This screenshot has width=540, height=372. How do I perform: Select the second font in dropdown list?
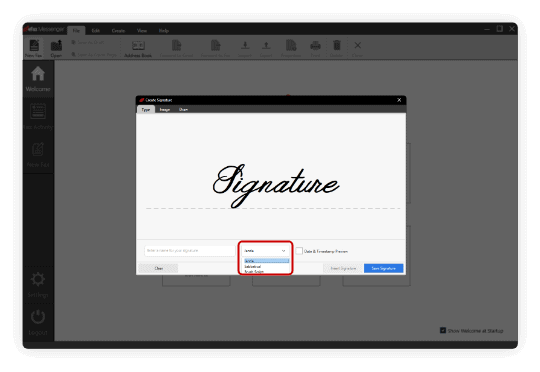point(267,267)
